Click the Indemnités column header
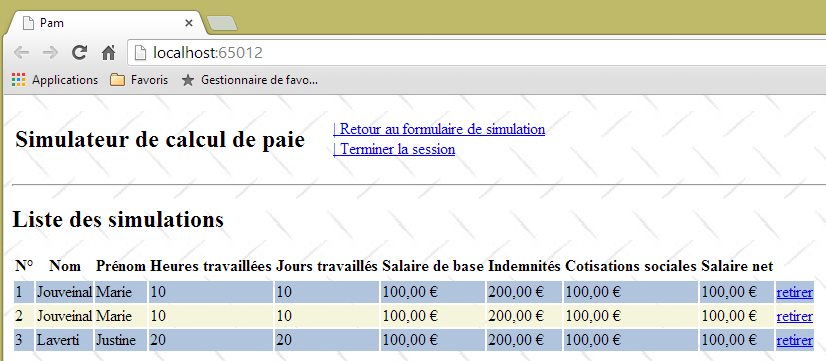This screenshot has width=826, height=361. click(x=524, y=266)
